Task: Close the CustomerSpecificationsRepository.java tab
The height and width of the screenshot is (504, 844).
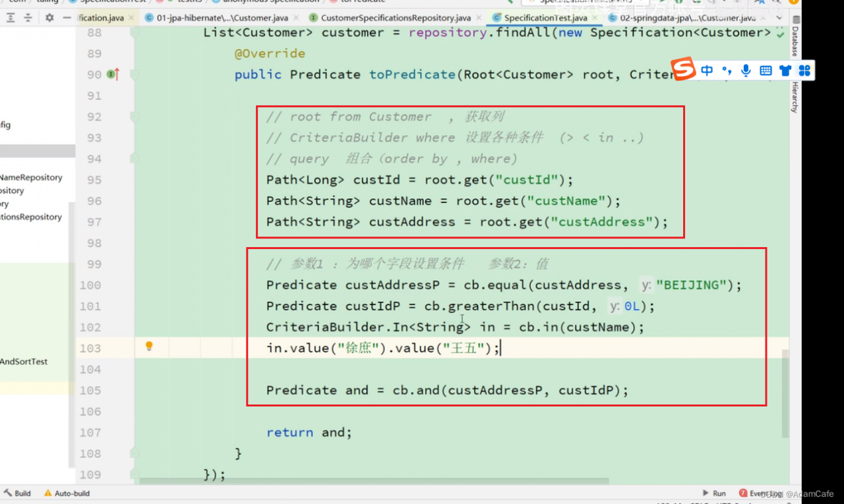Action: tap(477, 18)
